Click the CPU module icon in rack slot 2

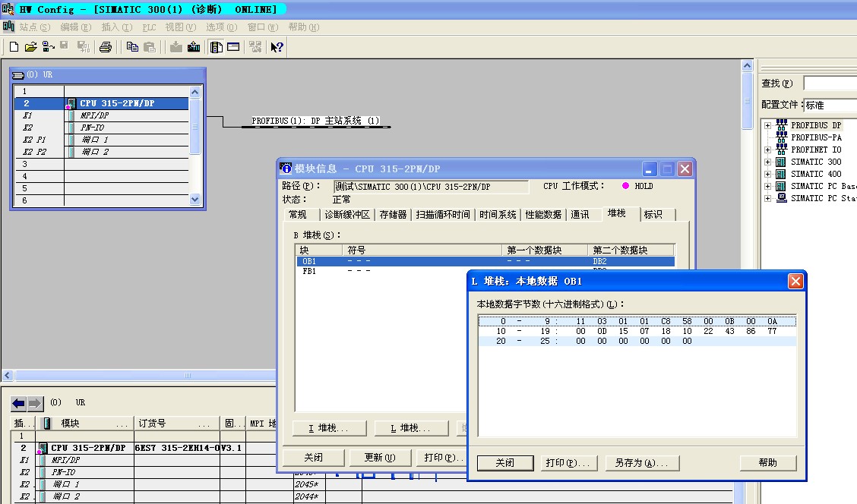tap(71, 103)
